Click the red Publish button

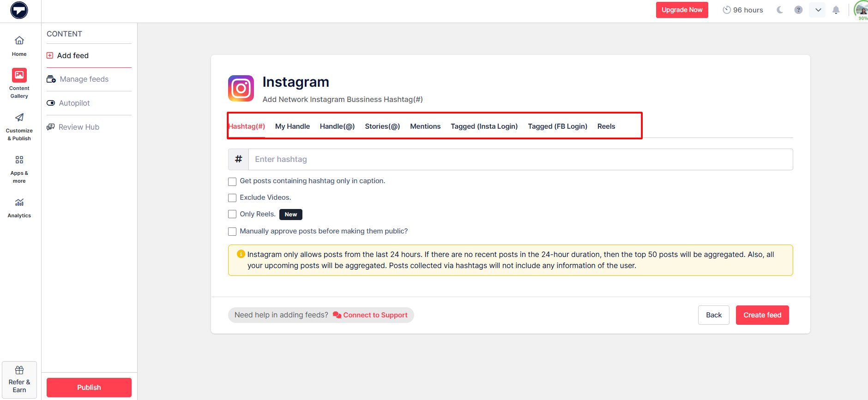pos(89,388)
